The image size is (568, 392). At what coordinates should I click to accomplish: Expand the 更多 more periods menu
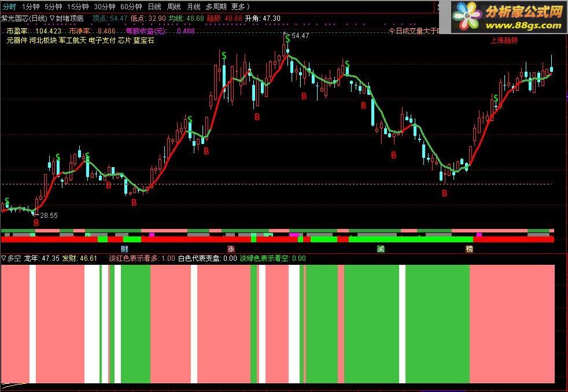(240, 6)
